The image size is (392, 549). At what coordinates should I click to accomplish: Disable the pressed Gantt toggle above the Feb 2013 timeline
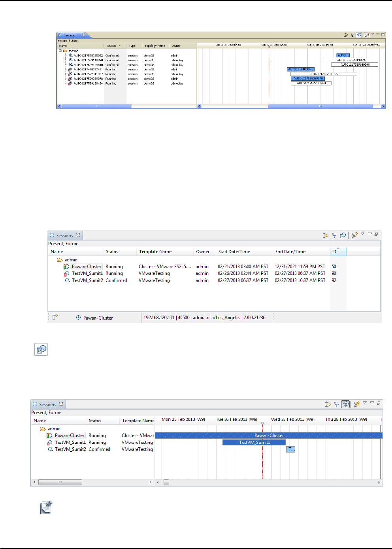click(345, 404)
